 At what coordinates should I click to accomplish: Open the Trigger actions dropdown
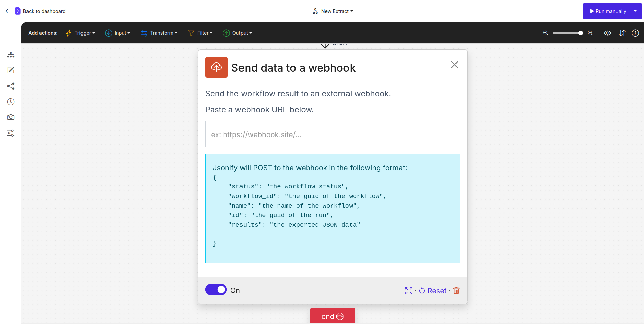tap(80, 33)
